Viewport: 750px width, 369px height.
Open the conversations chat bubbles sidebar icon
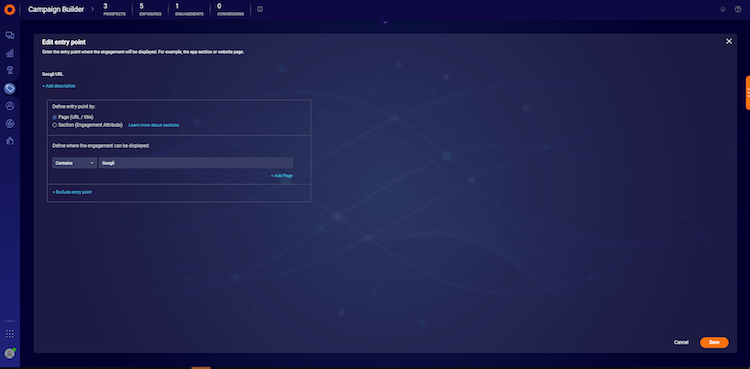(x=10, y=35)
